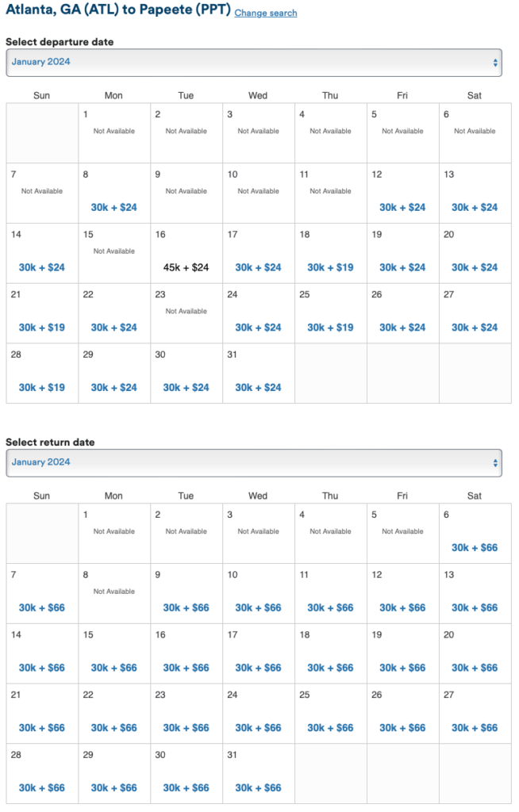Screen dimensions: 519x812
Task: Choose return on January 7
Action: pyautogui.click(x=42, y=608)
